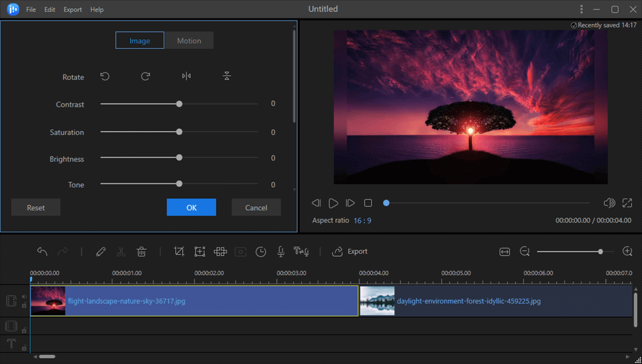Toggle fullscreen preview

click(x=627, y=203)
